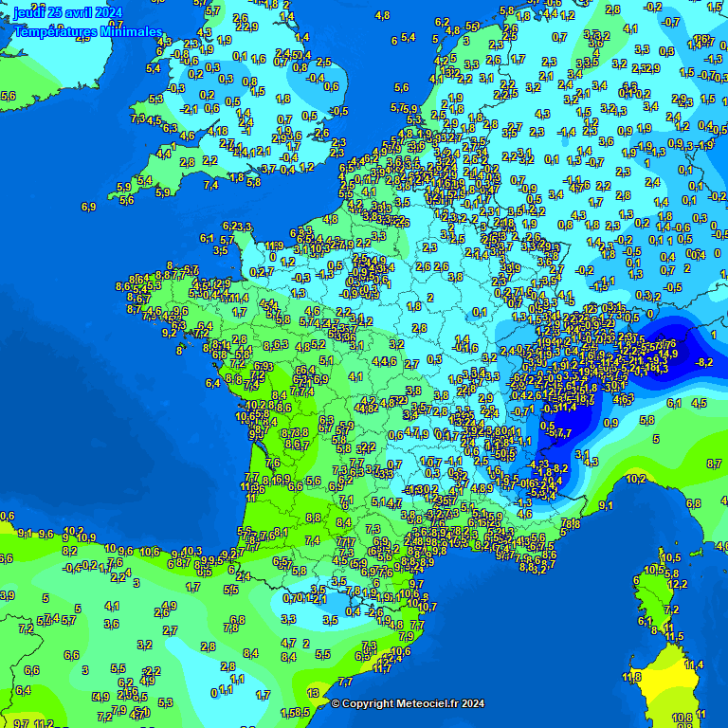Click the 6,4 offshore reading west of Vendée

tap(212, 384)
